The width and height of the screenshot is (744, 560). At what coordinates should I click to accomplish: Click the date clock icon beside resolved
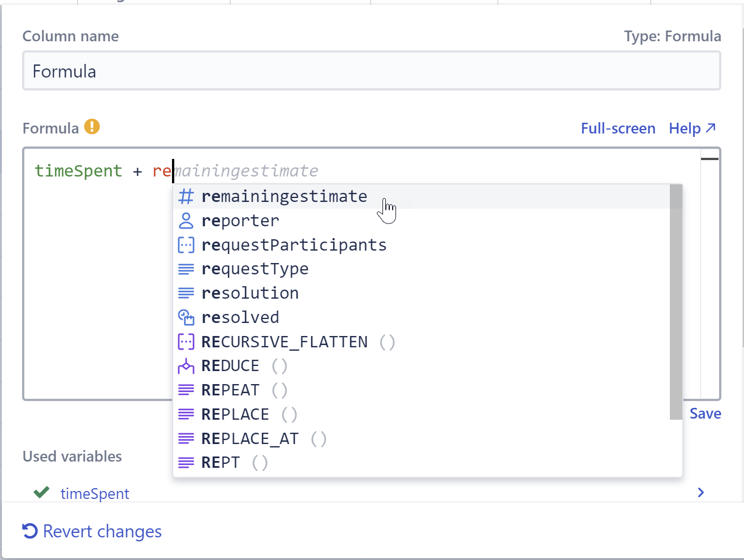(x=186, y=317)
